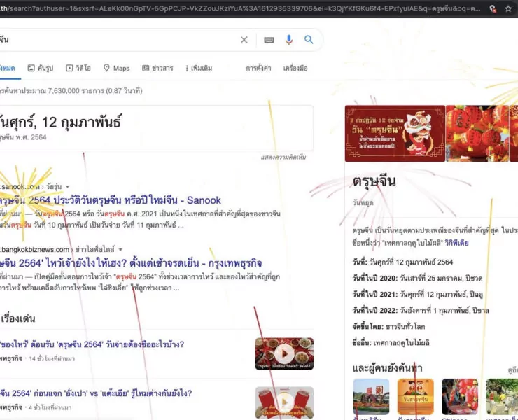Image resolution: width=518 pixels, height=420 pixels.
Task: Bookmark this page with the star icon
Action: (x=508, y=8)
